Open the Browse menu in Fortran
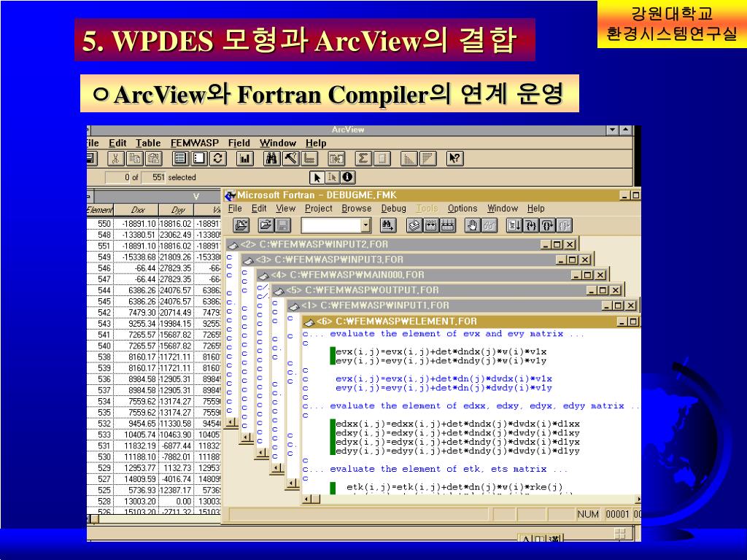This screenshot has height=560, width=747. (356, 208)
